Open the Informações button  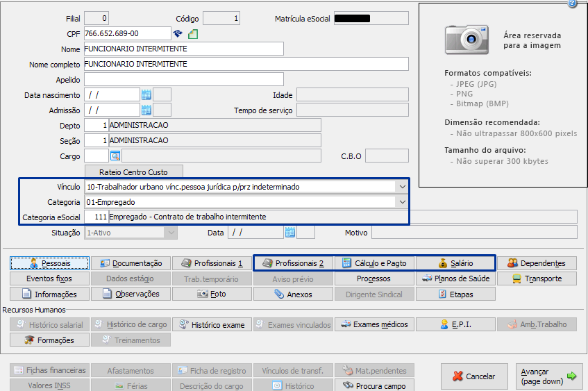click(x=49, y=294)
